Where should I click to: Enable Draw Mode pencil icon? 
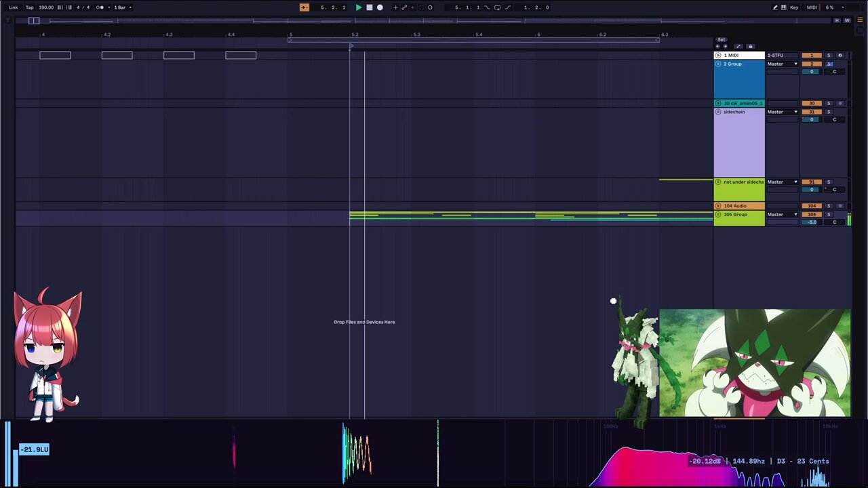(775, 7)
